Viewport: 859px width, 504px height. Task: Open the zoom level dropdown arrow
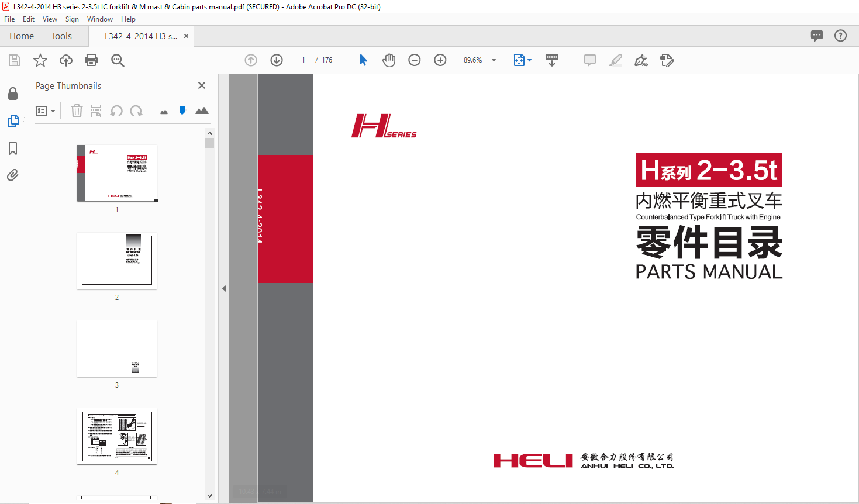494,60
